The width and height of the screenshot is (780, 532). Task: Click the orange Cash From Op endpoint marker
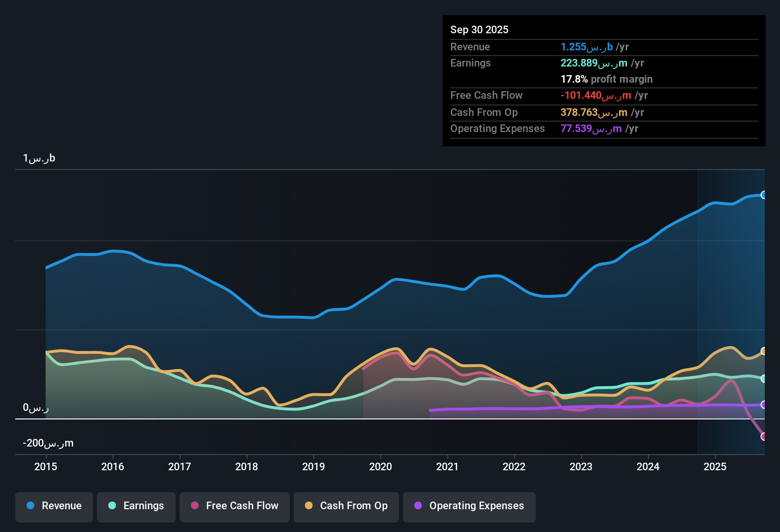(x=764, y=351)
